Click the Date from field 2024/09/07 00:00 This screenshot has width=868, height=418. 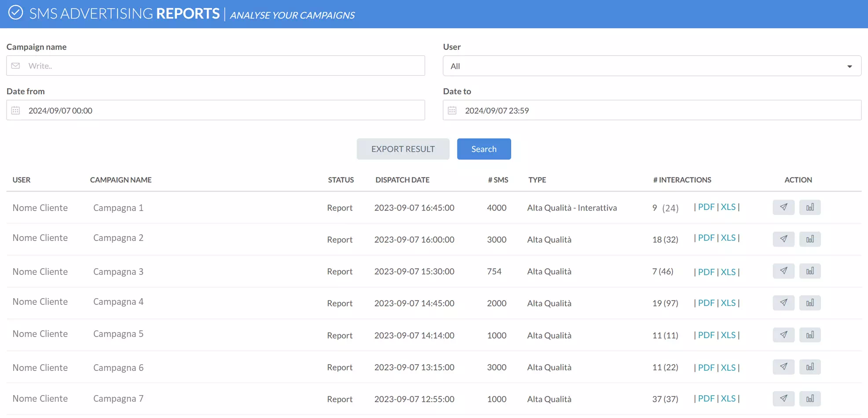coord(216,110)
